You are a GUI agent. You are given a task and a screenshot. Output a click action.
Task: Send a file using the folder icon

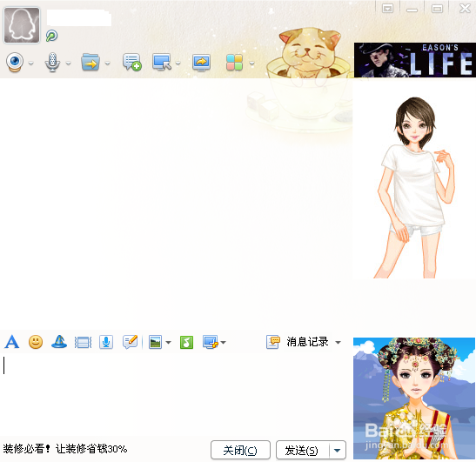(x=91, y=62)
